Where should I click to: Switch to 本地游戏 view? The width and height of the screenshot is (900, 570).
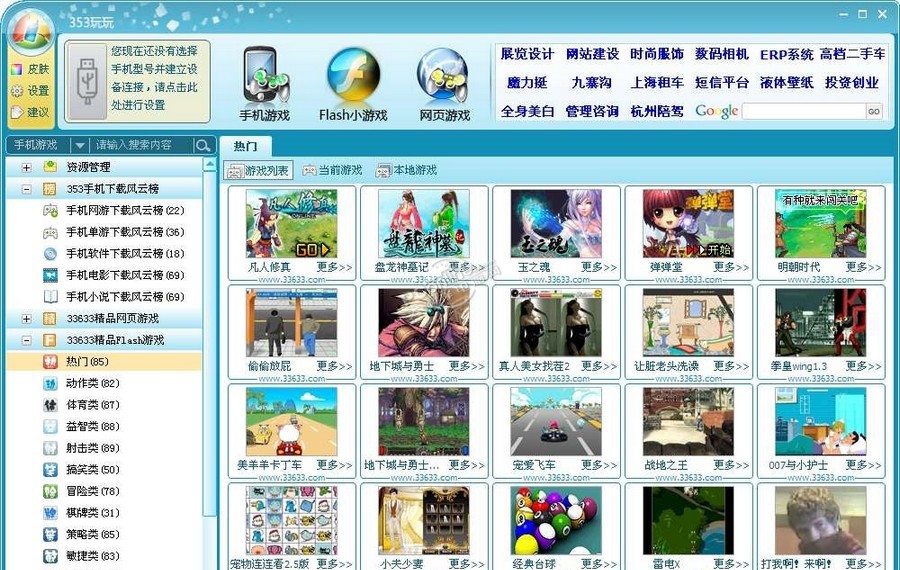pos(407,170)
